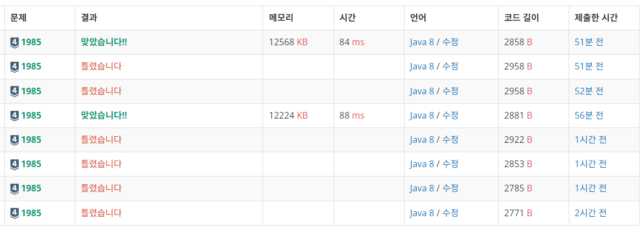Click the tier badge icon in the 52분 전 row
644x230 pixels.
pyautogui.click(x=15, y=92)
